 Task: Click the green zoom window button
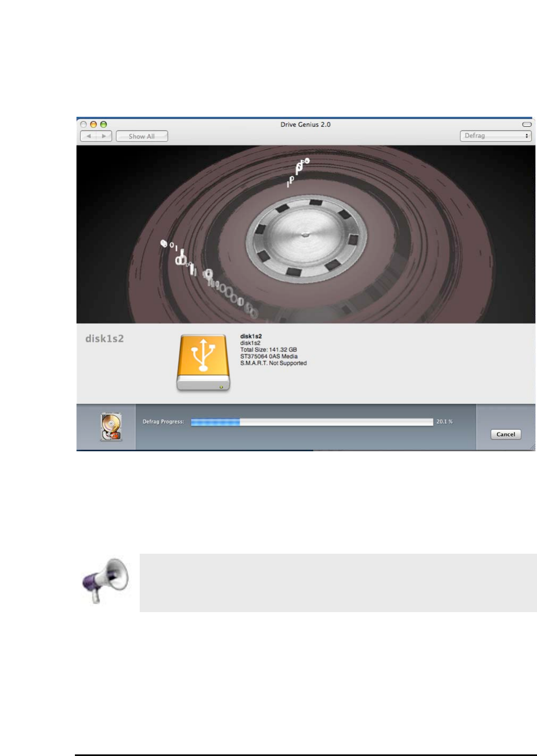point(104,124)
